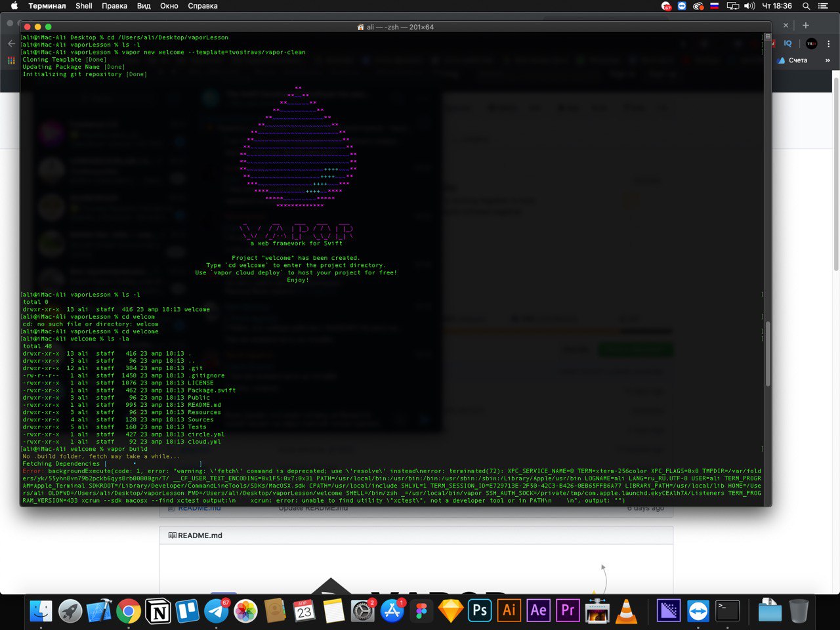Open TeamViewer in the Dock

(698, 612)
